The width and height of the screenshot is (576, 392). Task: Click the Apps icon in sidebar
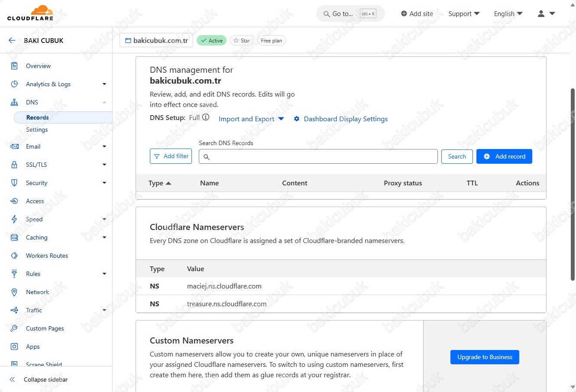14,347
